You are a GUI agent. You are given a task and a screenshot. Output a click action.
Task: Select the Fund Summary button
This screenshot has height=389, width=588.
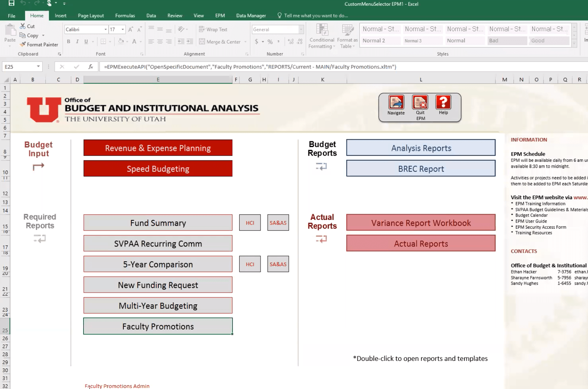(x=158, y=223)
